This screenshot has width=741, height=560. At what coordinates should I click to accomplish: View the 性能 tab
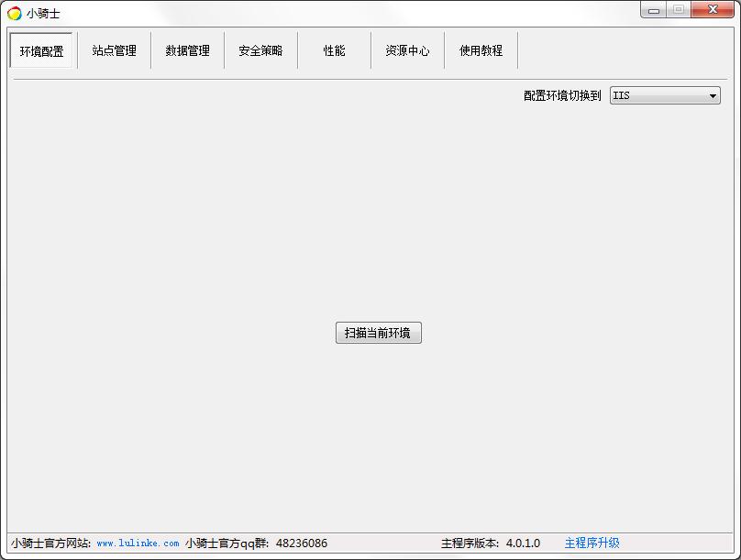pos(334,50)
